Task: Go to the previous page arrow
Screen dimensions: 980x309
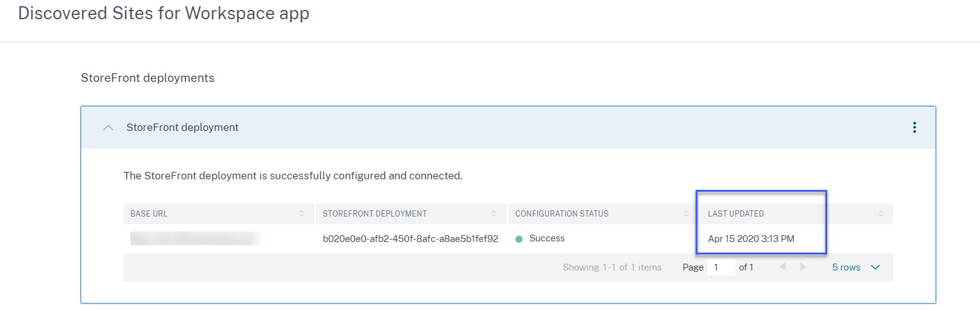Action: [783, 267]
